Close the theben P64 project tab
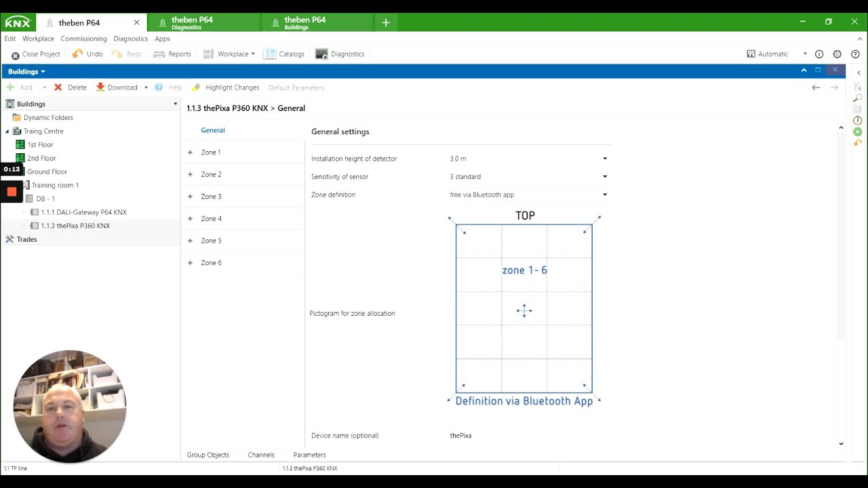 click(x=136, y=22)
